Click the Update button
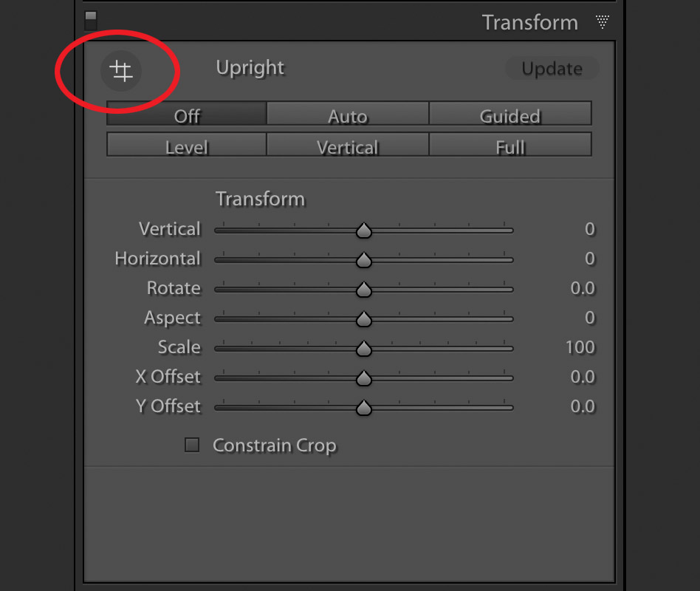 click(552, 69)
